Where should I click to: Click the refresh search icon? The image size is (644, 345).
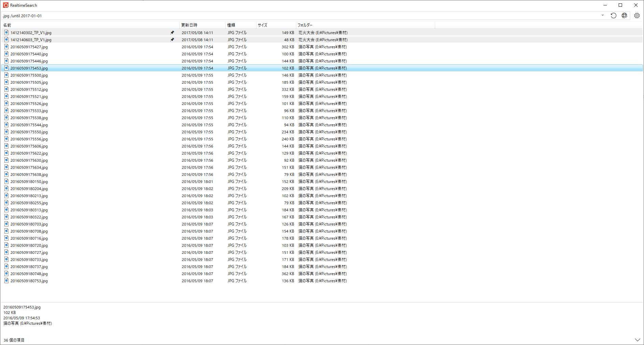click(613, 16)
